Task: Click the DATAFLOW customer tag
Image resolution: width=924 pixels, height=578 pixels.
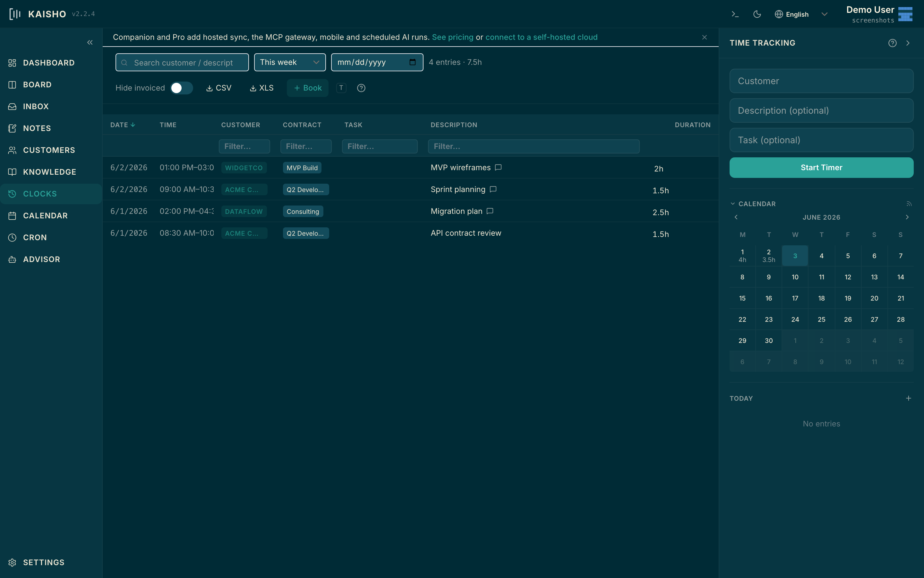Action: coord(244,211)
